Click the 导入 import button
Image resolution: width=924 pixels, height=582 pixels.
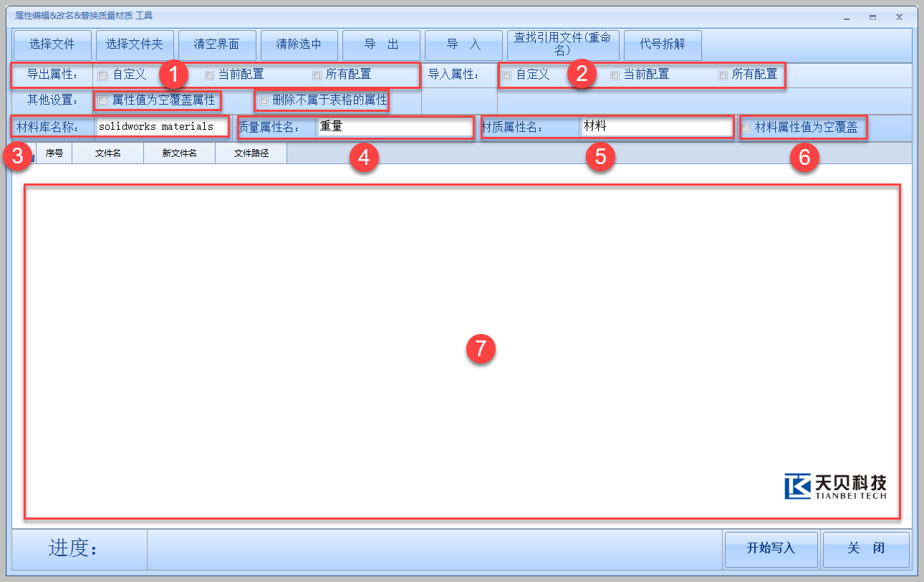(x=463, y=44)
